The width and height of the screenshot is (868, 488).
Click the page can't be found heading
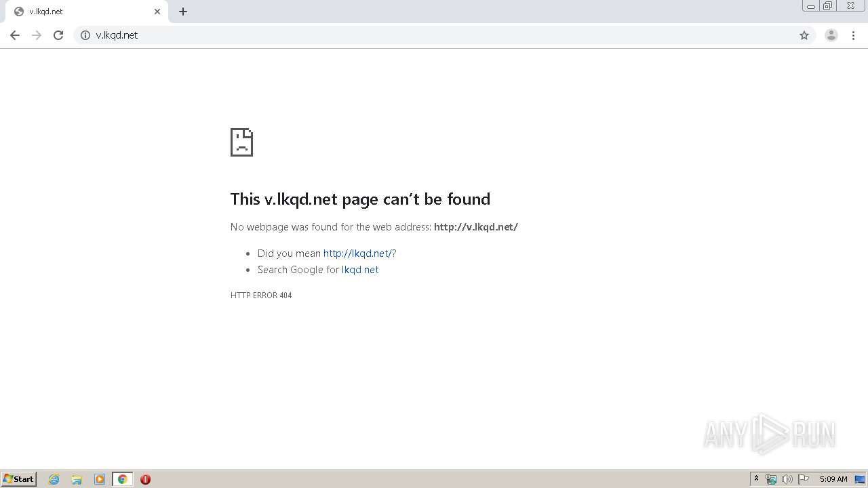360,199
